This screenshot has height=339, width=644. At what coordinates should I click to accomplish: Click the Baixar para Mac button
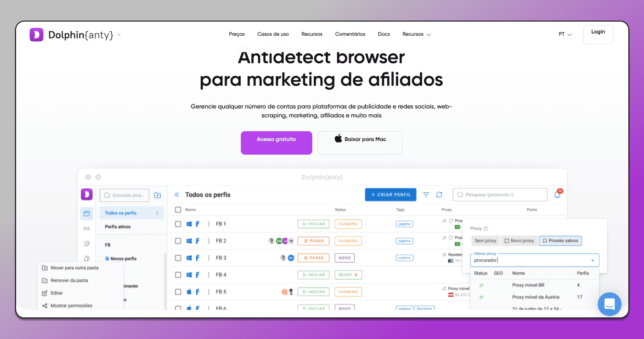coord(360,143)
